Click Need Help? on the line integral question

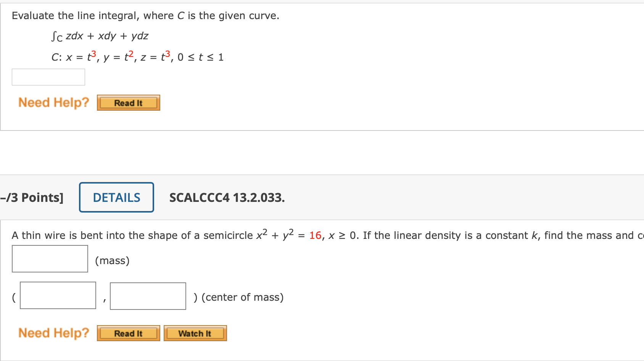pyautogui.click(x=53, y=102)
